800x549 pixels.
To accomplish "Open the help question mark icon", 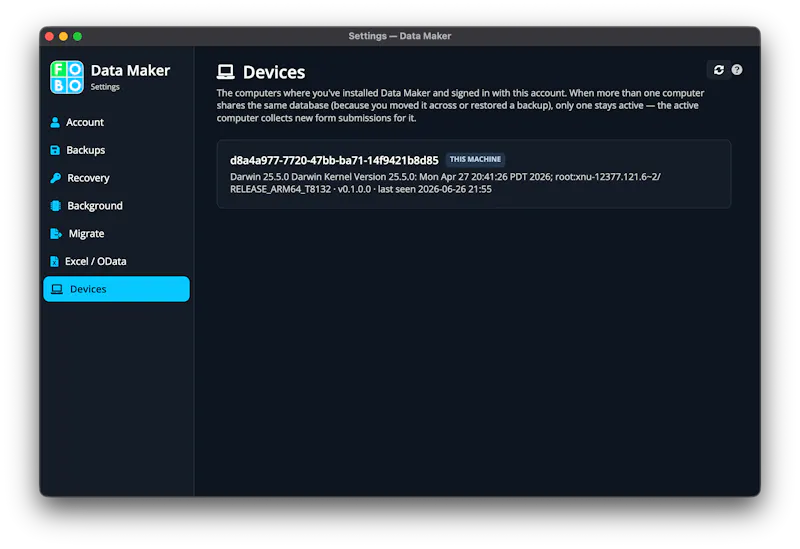I will (737, 70).
